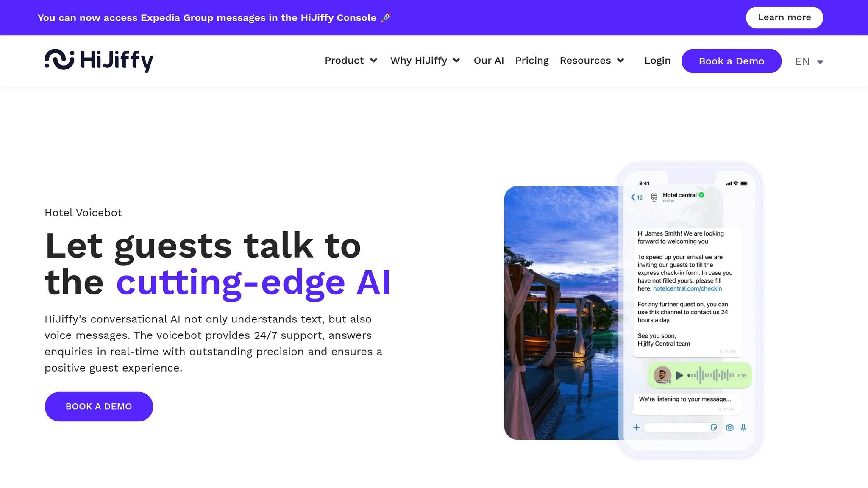The image size is (868, 488).
Task: Click the 'cutting-edge AI' heading text
Action: pos(253,283)
